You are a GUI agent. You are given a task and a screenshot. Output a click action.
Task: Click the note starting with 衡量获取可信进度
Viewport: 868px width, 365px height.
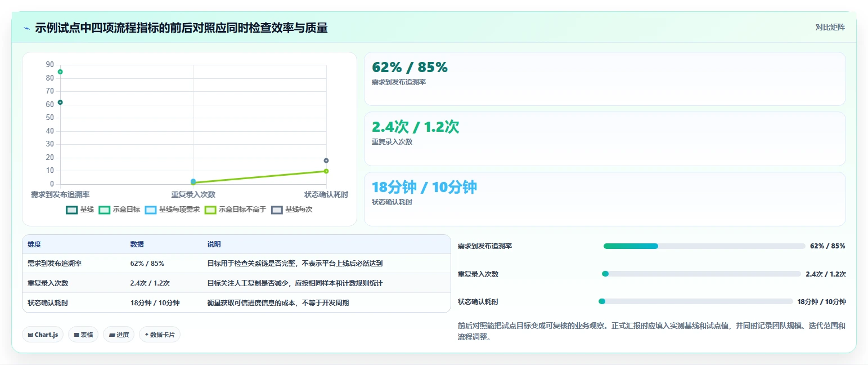coord(278,302)
